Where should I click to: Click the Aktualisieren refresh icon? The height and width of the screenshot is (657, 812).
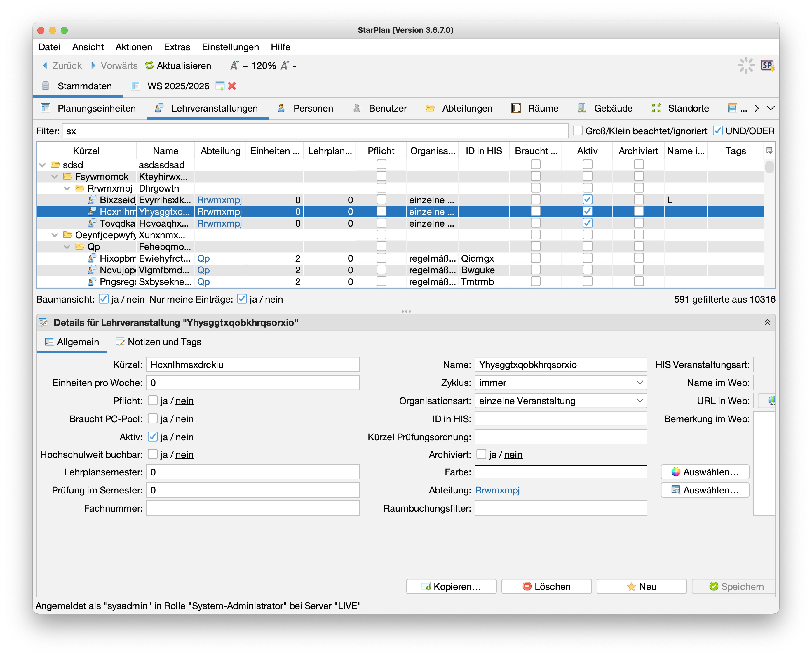[149, 65]
